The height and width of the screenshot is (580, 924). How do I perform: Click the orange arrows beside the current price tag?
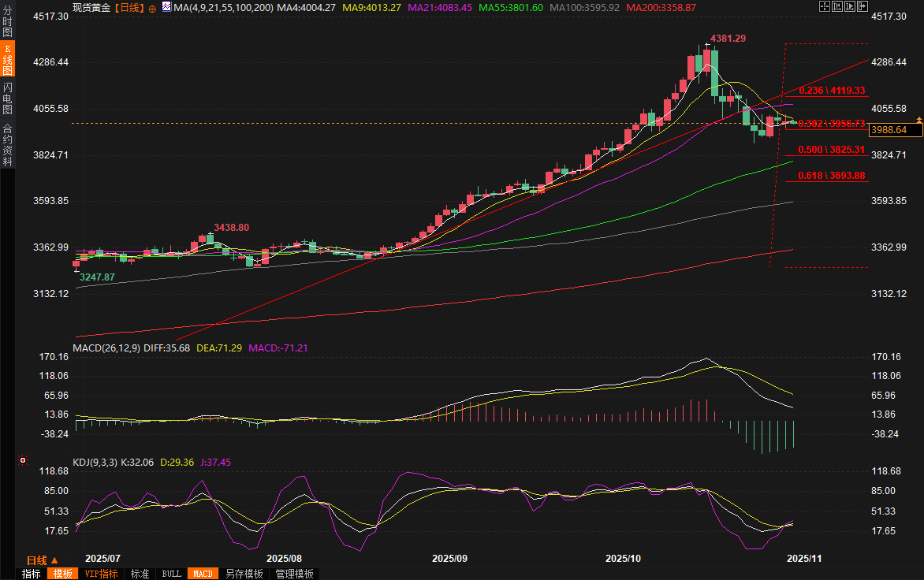[918, 119]
